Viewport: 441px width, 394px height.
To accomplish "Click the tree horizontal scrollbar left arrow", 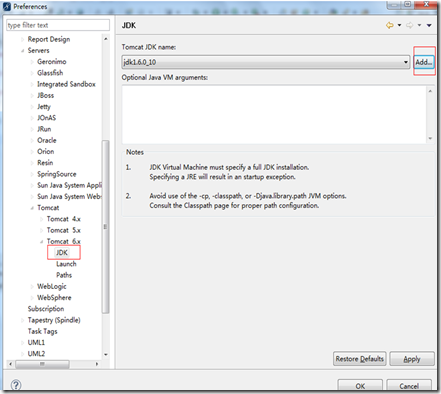I will coord(11,364).
